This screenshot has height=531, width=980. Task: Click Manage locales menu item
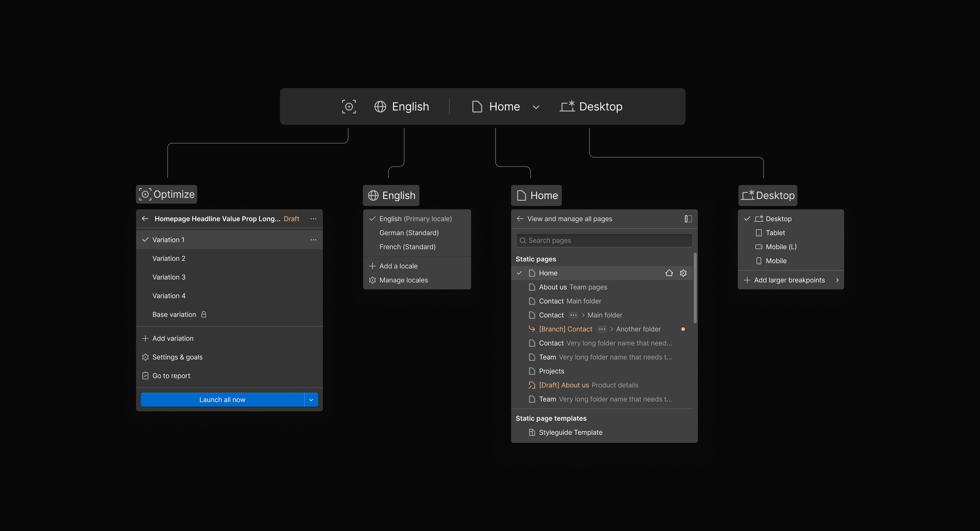403,280
